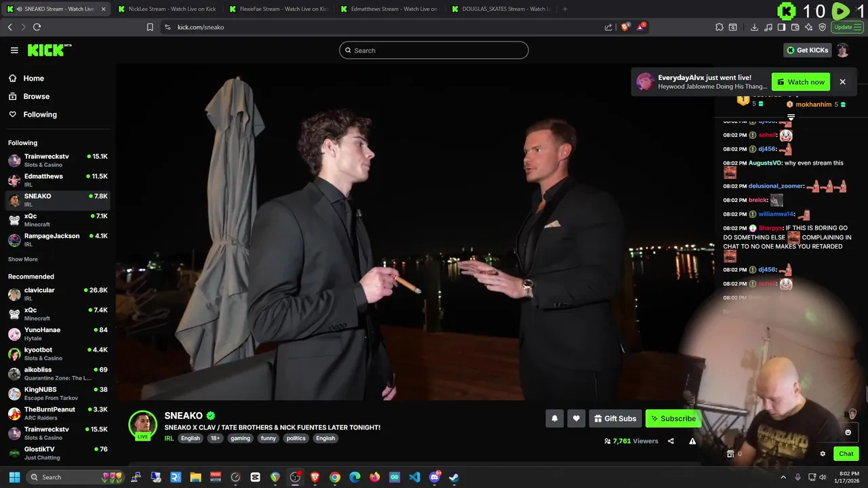Open a new browser tab
Viewport: 868px width, 488px height.
point(565,9)
